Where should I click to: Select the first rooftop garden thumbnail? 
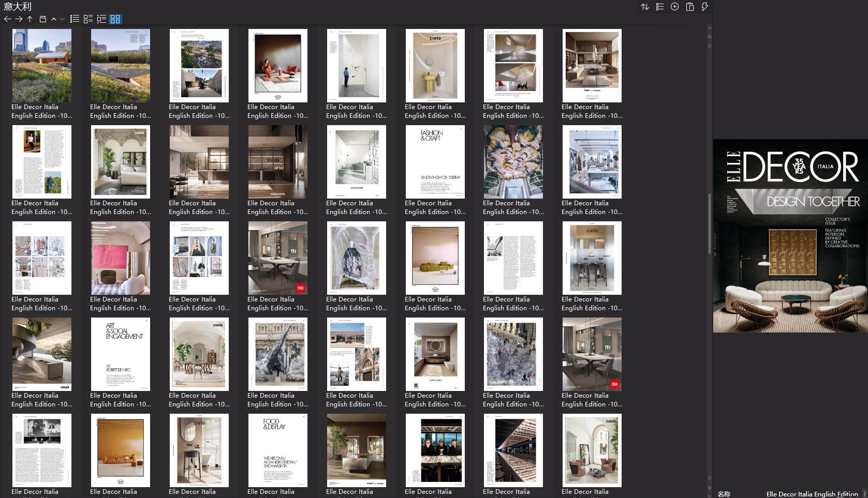(42, 65)
